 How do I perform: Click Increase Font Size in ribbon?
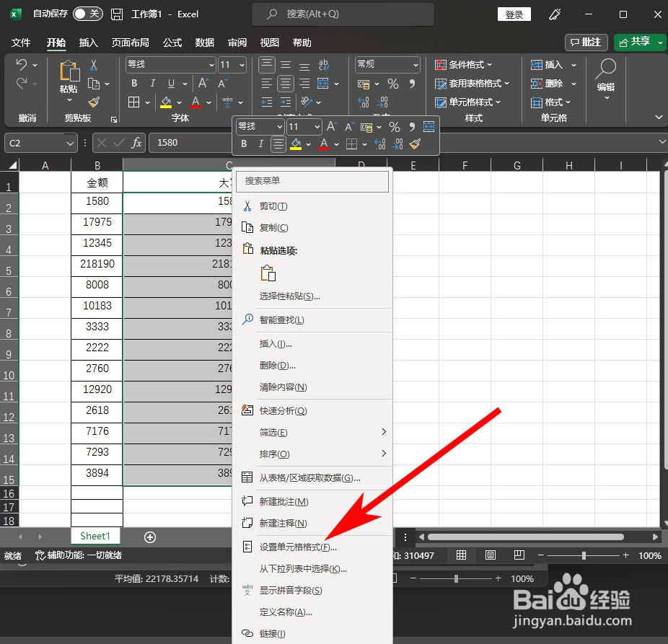(x=203, y=83)
